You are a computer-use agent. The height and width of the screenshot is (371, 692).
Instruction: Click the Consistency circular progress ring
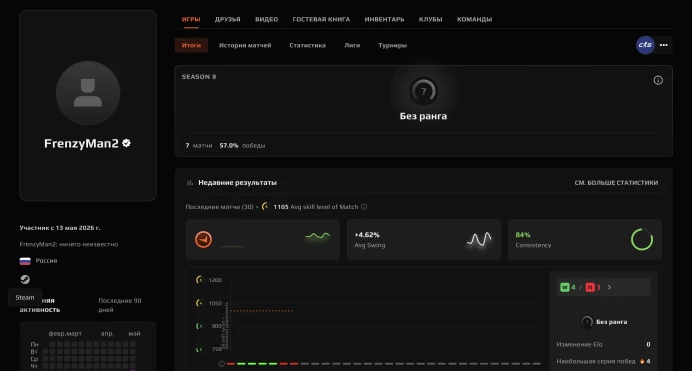pyautogui.click(x=642, y=240)
